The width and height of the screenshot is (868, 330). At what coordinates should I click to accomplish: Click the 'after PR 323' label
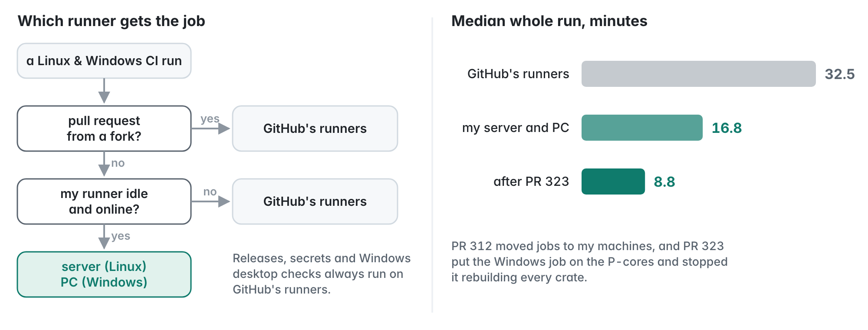(x=531, y=181)
